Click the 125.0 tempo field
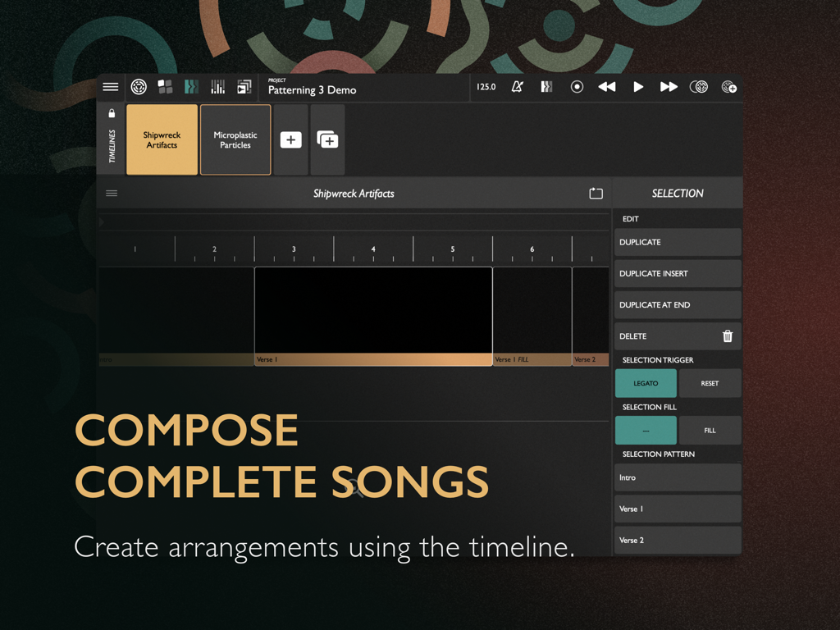The width and height of the screenshot is (840, 630). (486, 86)
